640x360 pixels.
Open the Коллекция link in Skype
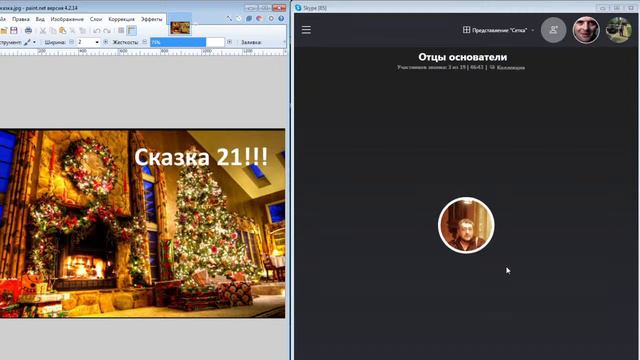pyautogui.click(x=507, y=67)
